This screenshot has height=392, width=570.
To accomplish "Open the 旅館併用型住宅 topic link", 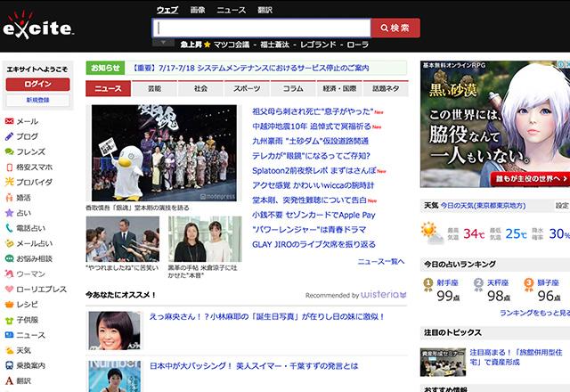I will [516, 357].
